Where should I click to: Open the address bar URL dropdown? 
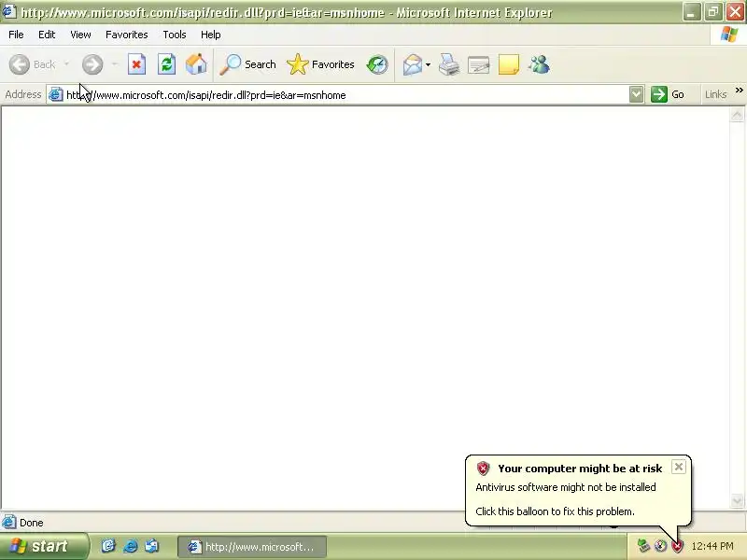click(636, 94)
